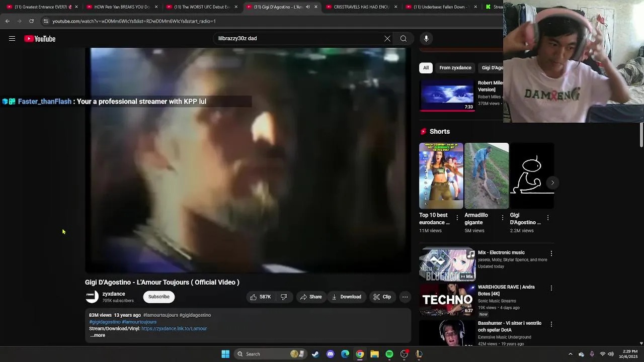644x362 pixels.
Task: Show hidden system tray icons chevron
Action: tap(571, 354)
